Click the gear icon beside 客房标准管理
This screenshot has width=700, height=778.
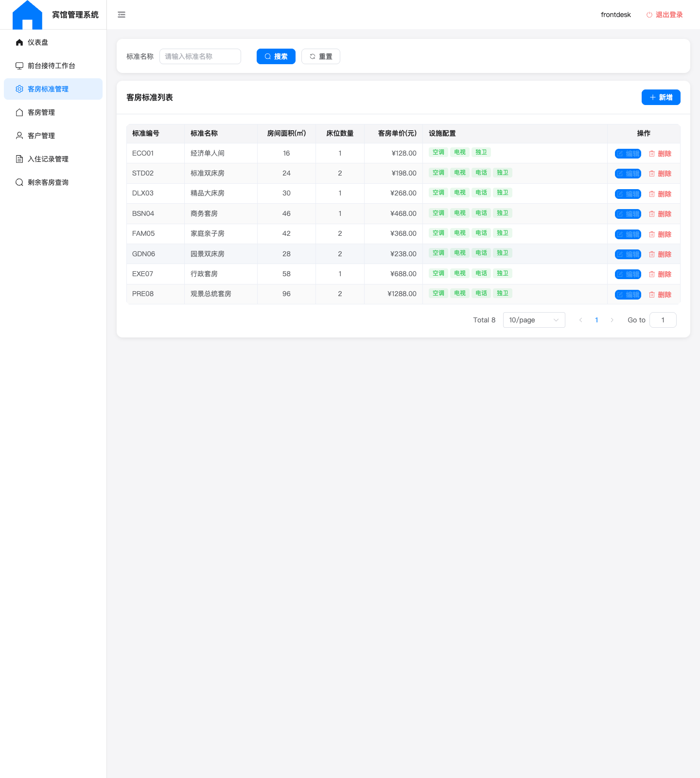(x=19, y=89)
